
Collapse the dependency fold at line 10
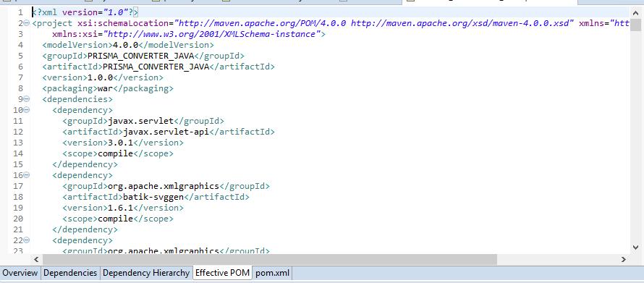(x=27, y=110)
